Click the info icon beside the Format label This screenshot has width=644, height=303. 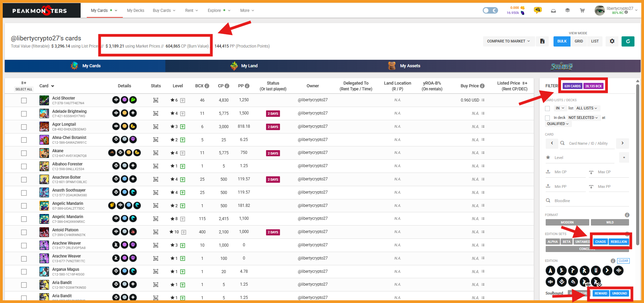(x=627, y=215)
